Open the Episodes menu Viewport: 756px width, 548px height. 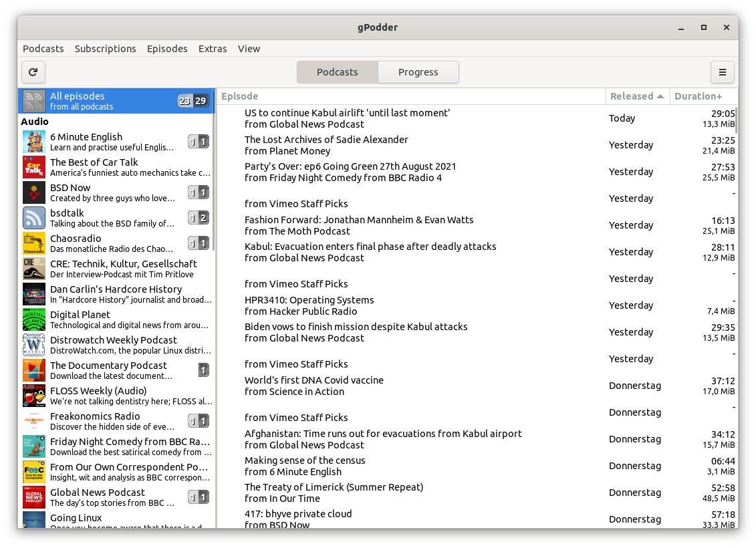(x=167, y=49)
